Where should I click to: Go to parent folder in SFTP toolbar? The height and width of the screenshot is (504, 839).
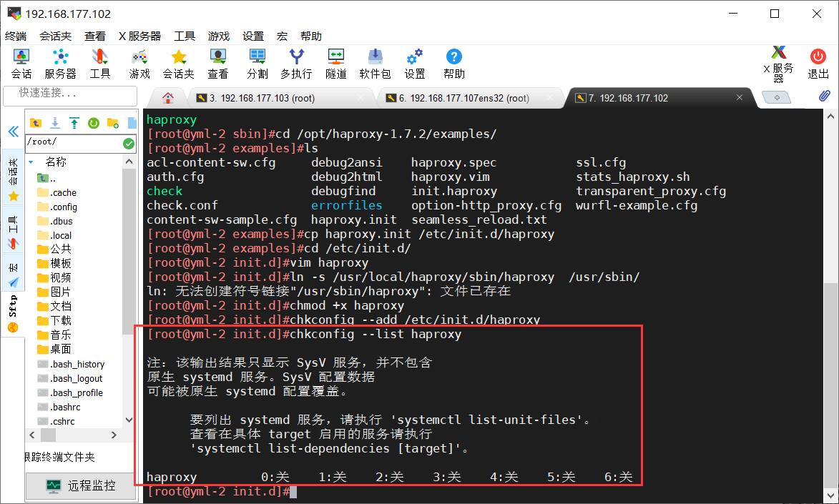tap(36, 123)
